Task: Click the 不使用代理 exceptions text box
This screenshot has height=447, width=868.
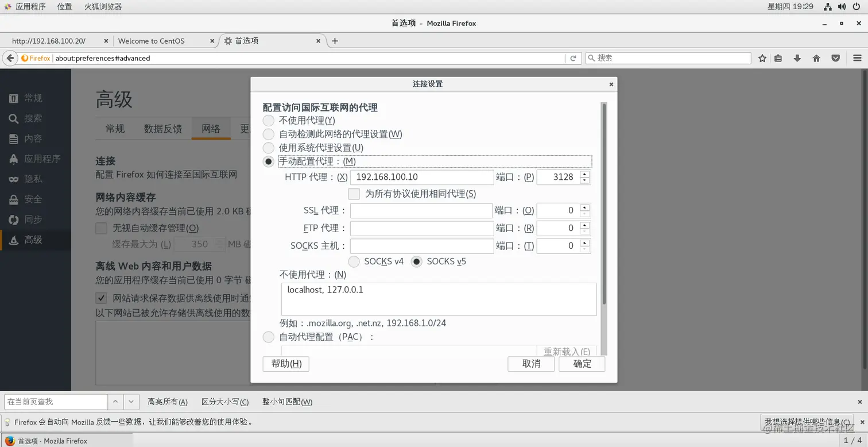Action: pyautogui.click(x=439, y=299)
